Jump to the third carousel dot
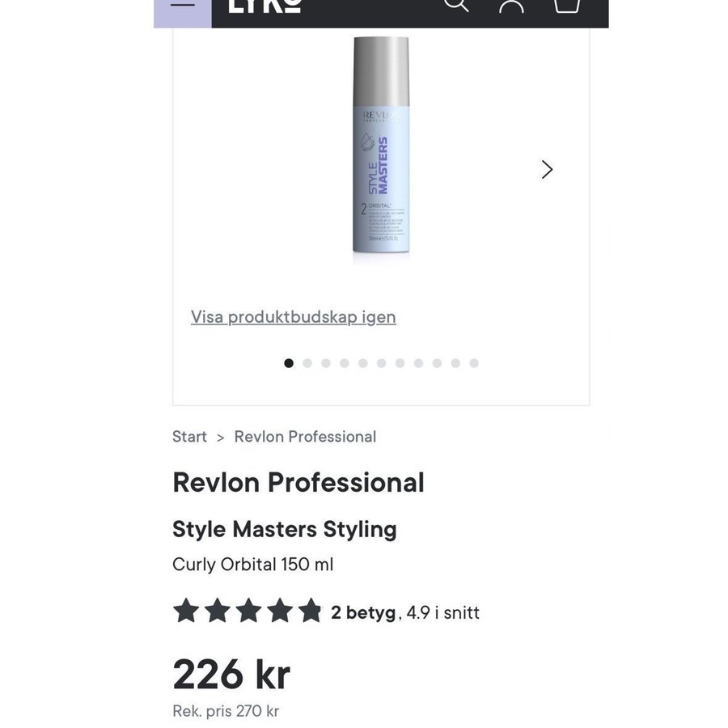Image resolution: width=728 pixels, height=728 pixels. click(x=326, y=363)
